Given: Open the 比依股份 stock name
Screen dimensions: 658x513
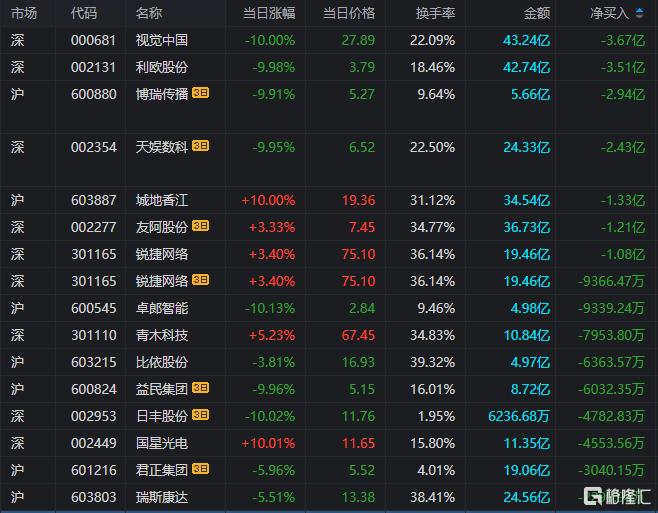Looking at the screenshot, I should tap(162, 362).
